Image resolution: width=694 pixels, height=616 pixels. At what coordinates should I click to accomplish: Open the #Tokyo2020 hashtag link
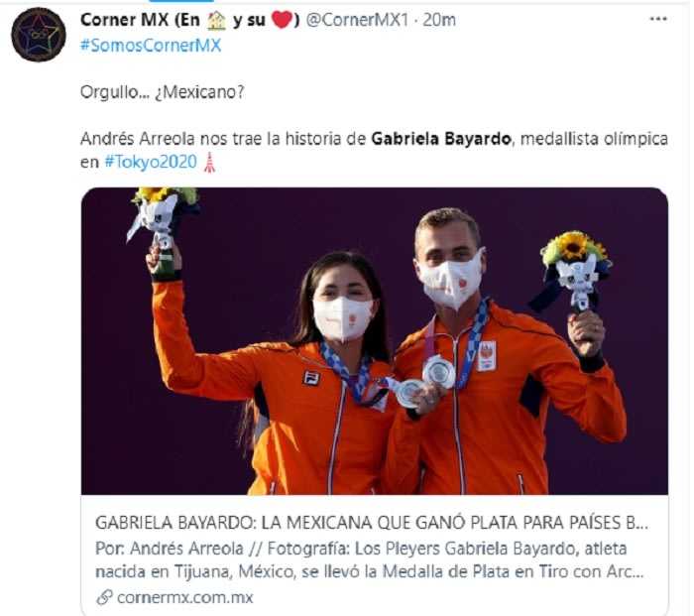point(151,162)
